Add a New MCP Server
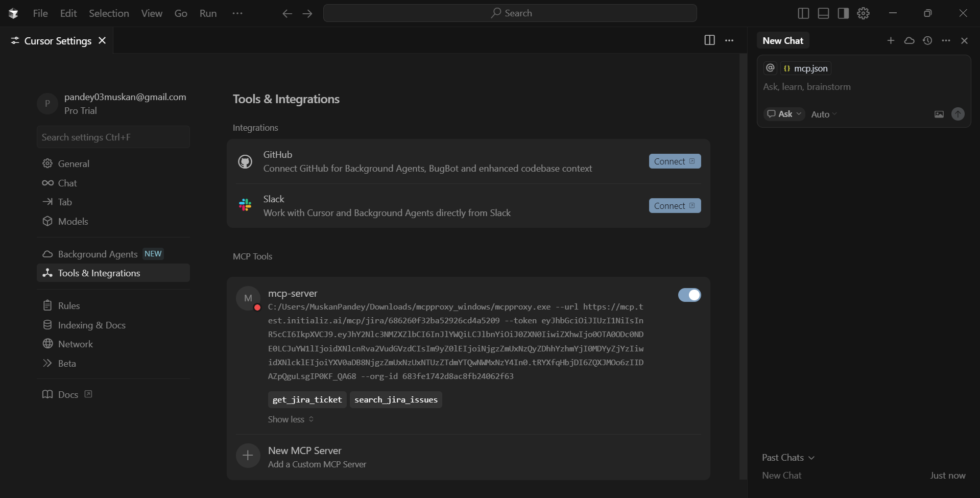This screenshot has height=498, width=980. point(468,457)
